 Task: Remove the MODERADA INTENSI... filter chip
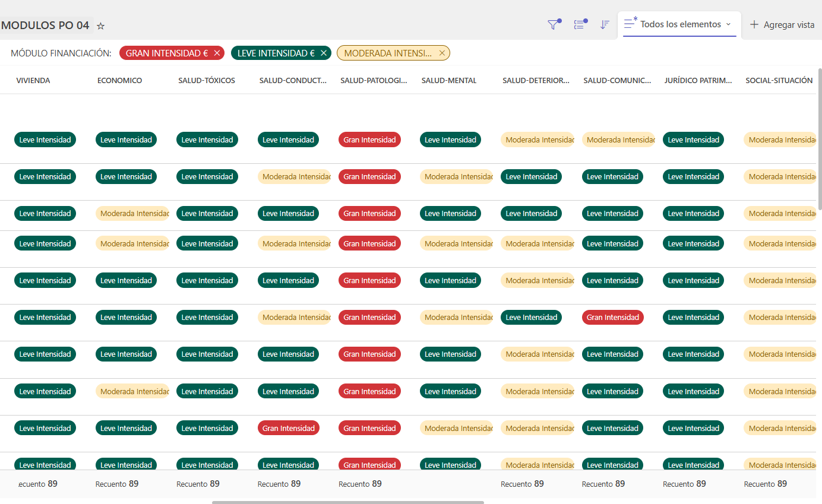pyautogui.click(x=442, y=53)
